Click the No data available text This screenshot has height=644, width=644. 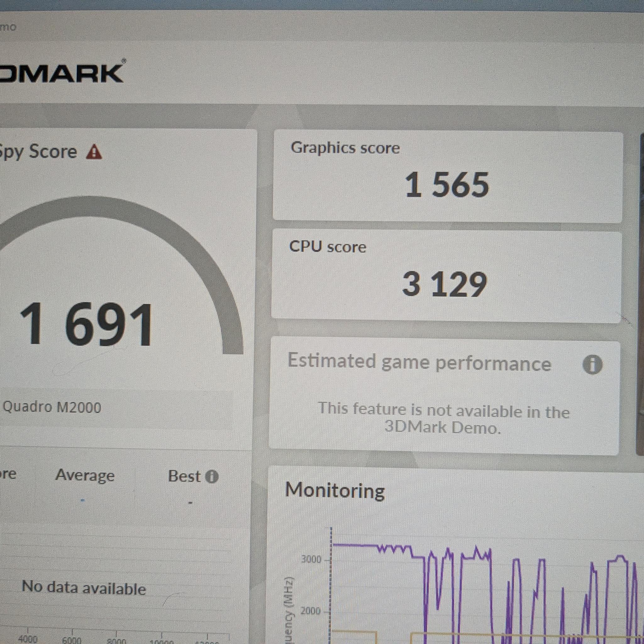84,588
